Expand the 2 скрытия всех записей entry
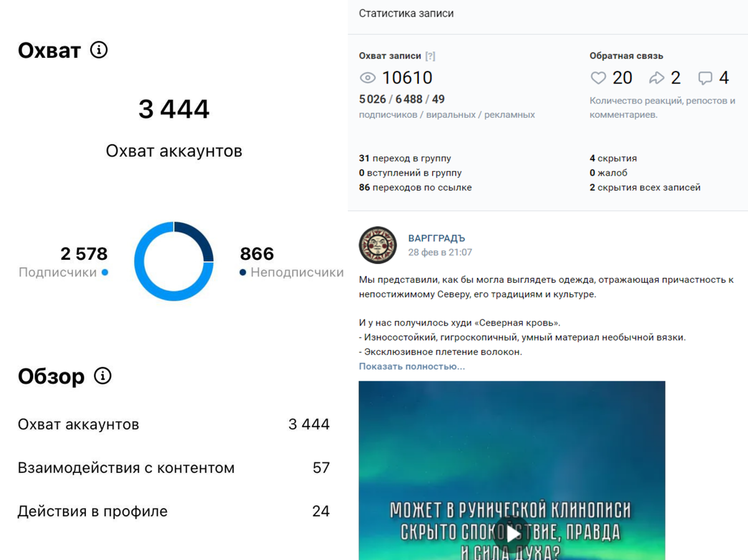Viewport: 748px width, 560px height. 645,187
